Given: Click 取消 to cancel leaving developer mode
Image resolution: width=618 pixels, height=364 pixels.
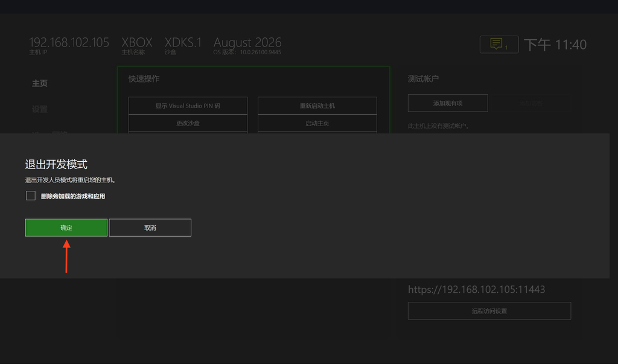Looking at the screenshot, I should tap(150, 228).
